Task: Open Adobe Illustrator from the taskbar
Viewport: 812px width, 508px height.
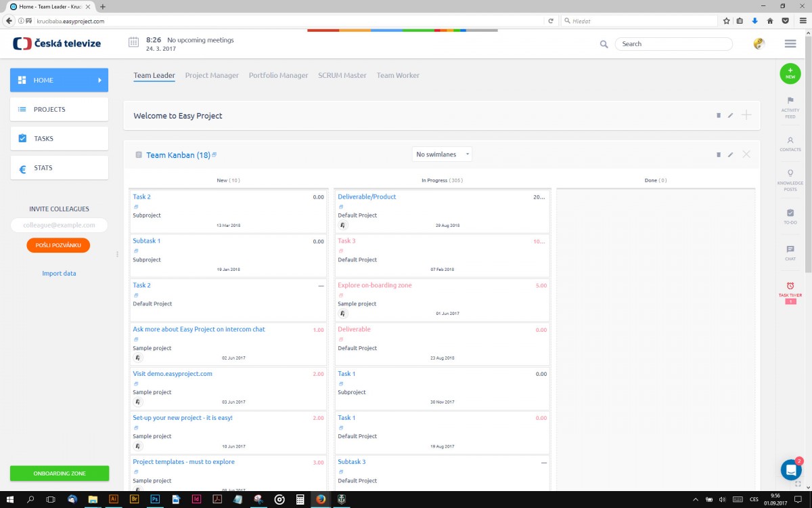Action: [x=114, y=499]
